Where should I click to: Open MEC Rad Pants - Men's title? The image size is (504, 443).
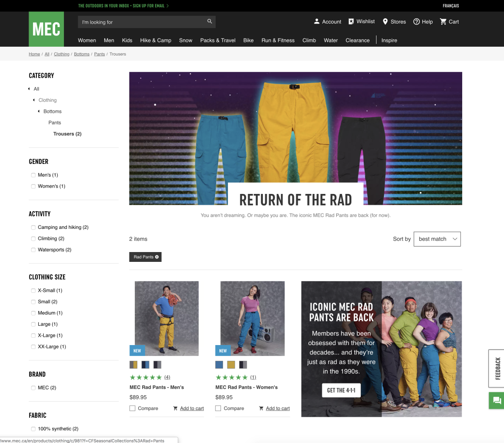[157, 387]
